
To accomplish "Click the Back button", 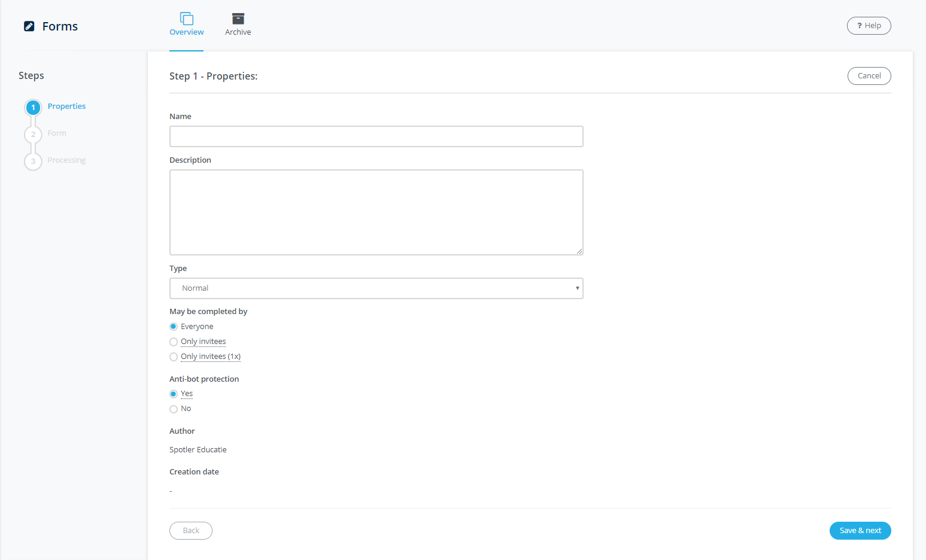I will [x=191, y=531].
